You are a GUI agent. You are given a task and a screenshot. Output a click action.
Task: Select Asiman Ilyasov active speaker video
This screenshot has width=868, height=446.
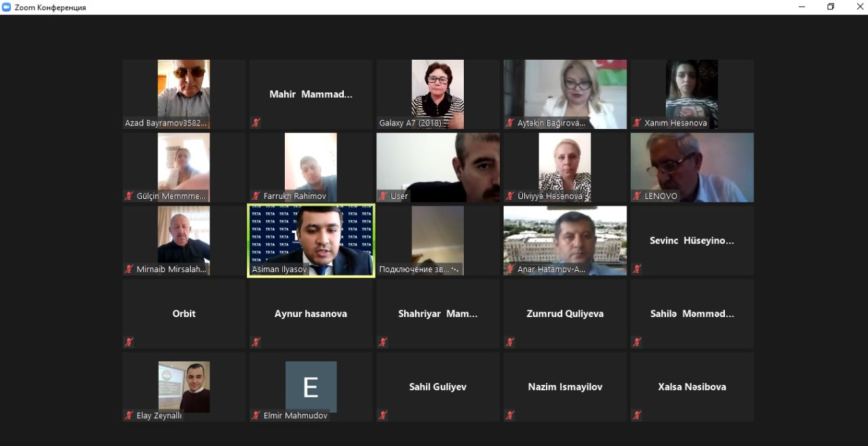pos(311,240)
